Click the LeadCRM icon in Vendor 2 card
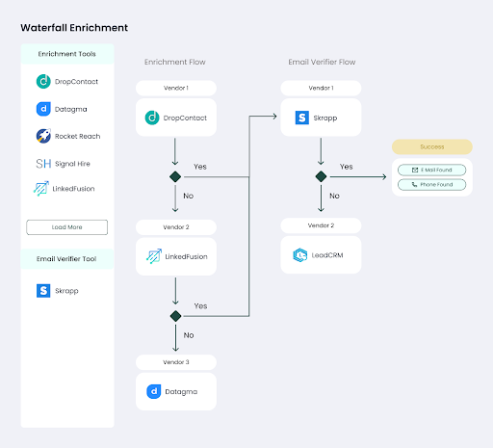Screen dimensions: 493x448 pyautogui.click(x=300, y=255)
